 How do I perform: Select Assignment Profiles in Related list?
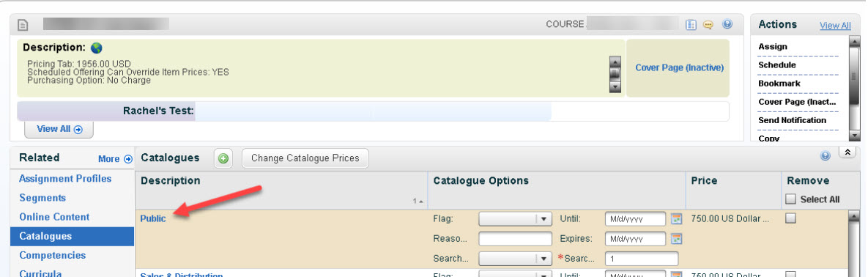pos(65,178)
